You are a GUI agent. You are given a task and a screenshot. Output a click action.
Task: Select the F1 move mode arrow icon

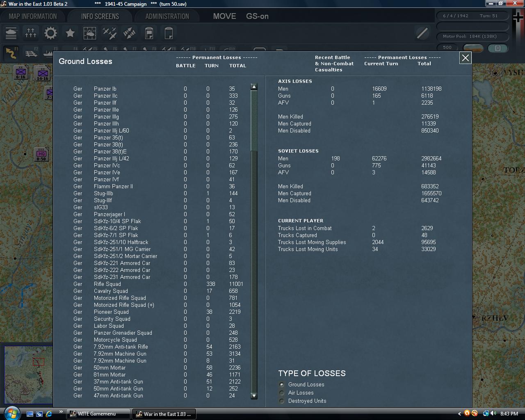(11, 52)
